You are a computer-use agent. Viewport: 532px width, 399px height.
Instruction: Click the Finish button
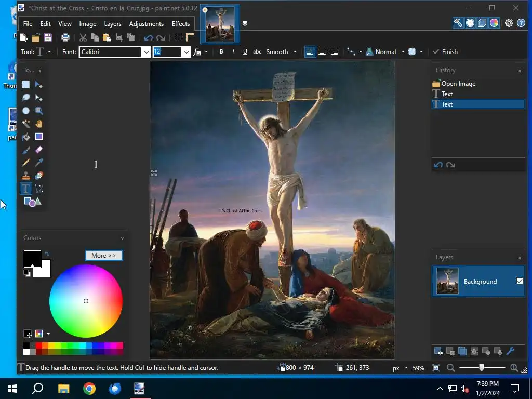pyautogui.click(x=445, y=51)
